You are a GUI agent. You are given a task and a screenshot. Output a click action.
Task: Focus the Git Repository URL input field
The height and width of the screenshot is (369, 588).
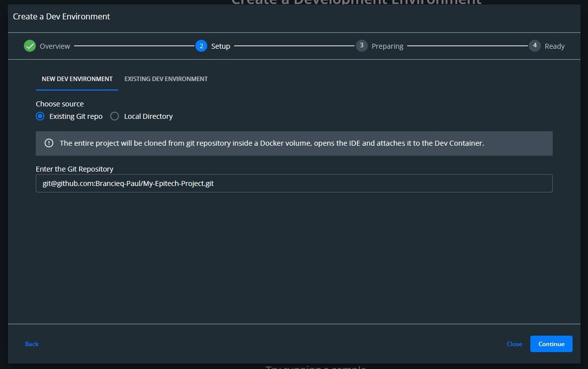[x=294, y=183]
